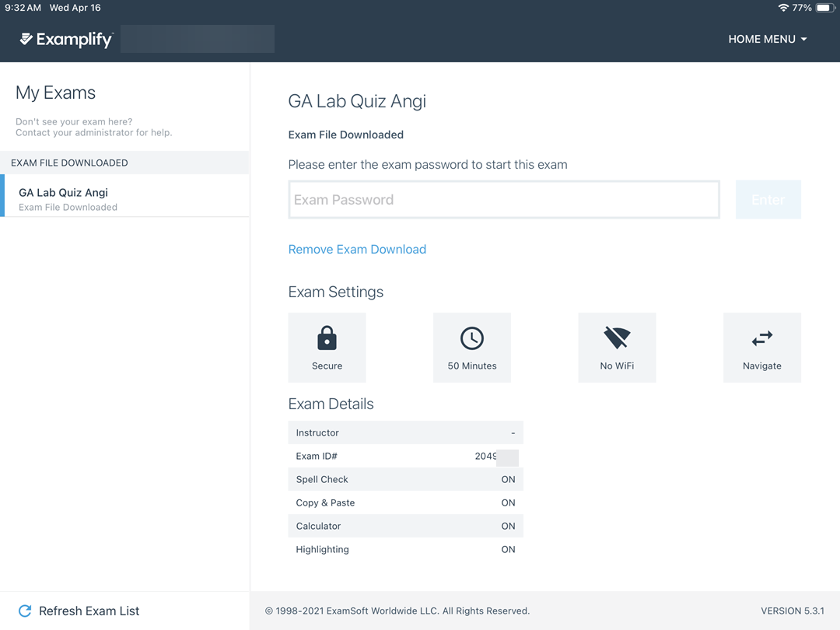Image resolution: width=840 pixels, height=630 pixels.
Task: Click 'Contact your administrator for help' text
Action: (94, 132)
